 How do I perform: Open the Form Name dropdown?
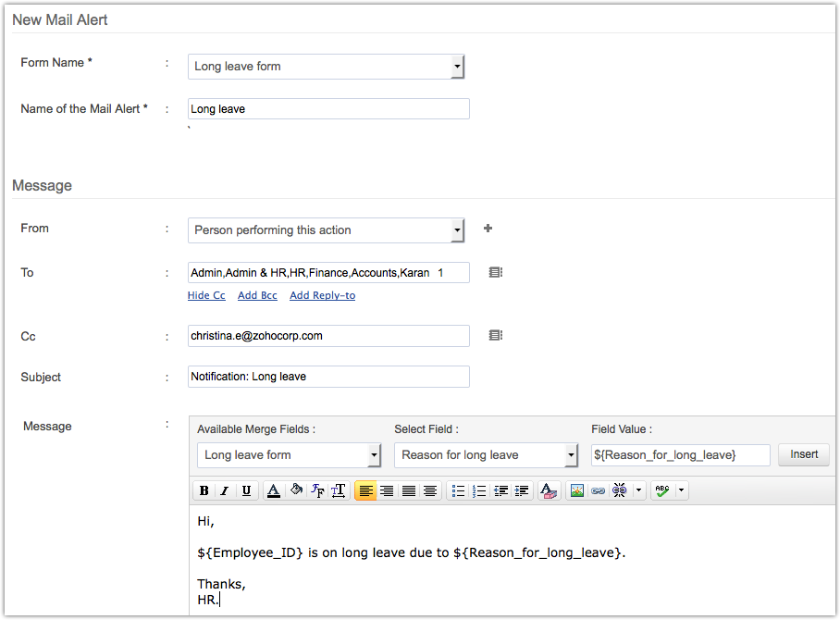[456, 67]
